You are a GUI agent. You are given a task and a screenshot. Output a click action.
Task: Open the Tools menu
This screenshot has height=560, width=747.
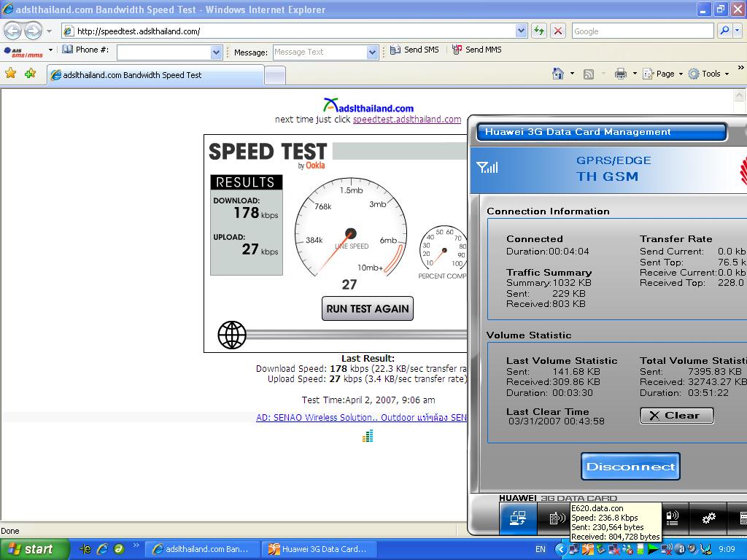point(709,74)
